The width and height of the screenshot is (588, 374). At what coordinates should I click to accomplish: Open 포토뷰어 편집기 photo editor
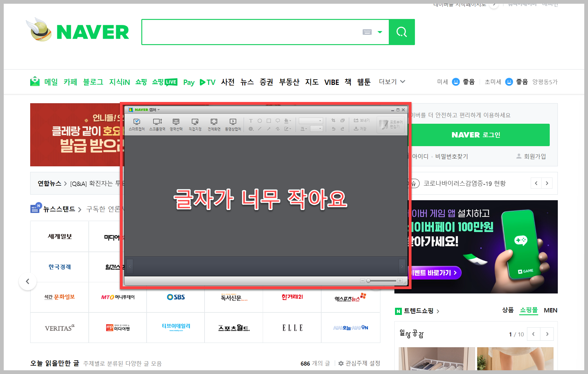pyautogui.click(x=391, y=125)
